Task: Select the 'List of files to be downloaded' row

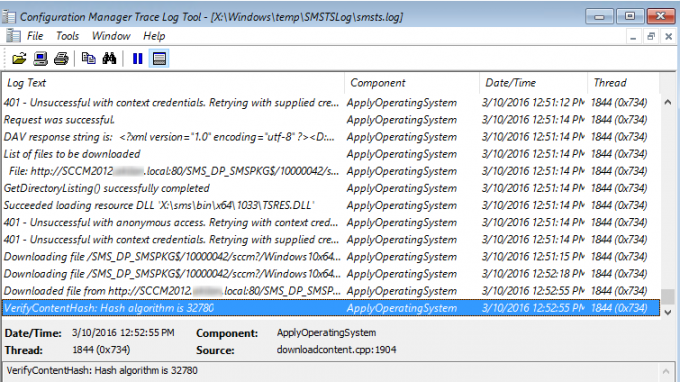Action: click(331, 154)
